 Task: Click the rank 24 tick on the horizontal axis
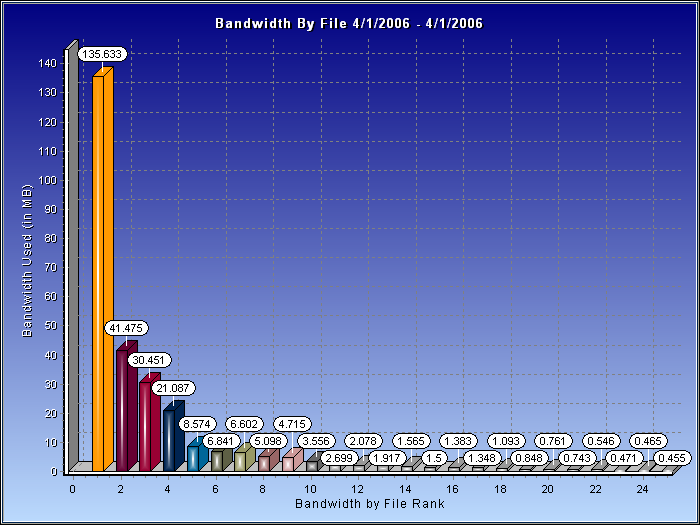(642, 489)
